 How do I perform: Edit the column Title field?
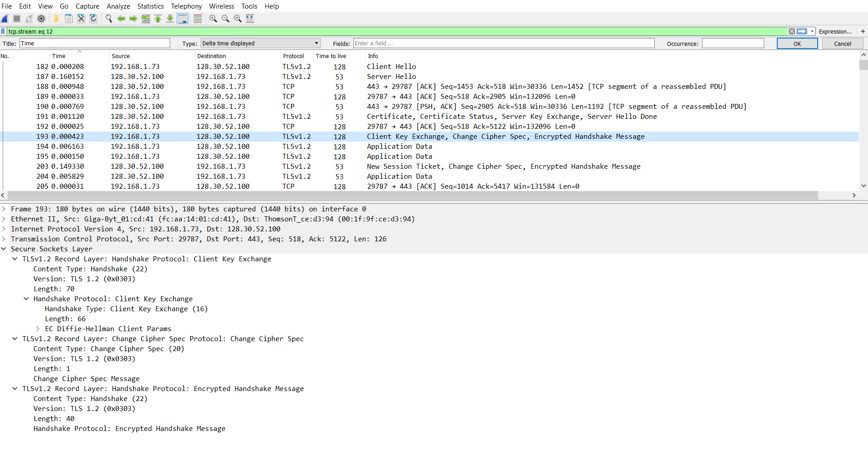[x=95, y=44]
